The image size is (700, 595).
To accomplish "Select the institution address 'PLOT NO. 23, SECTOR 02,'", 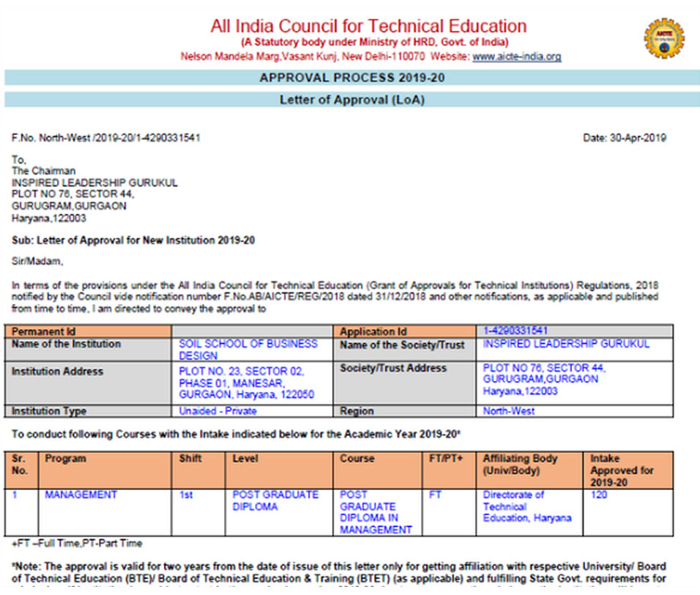I will point(242,372).
